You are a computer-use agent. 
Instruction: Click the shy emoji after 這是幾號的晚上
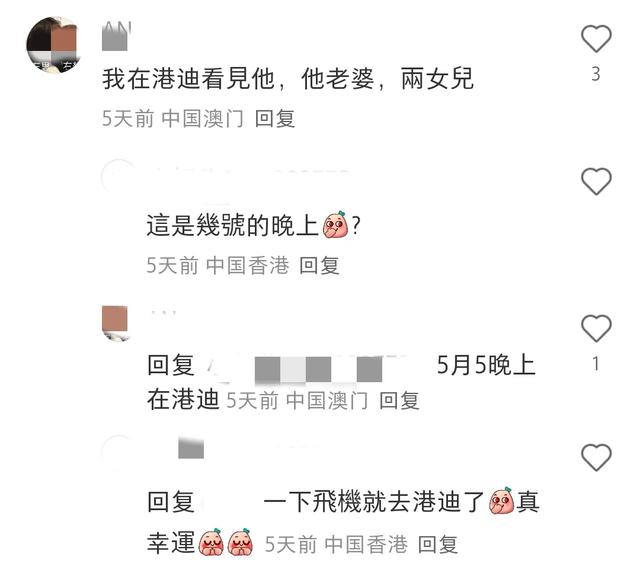[336, 225]
